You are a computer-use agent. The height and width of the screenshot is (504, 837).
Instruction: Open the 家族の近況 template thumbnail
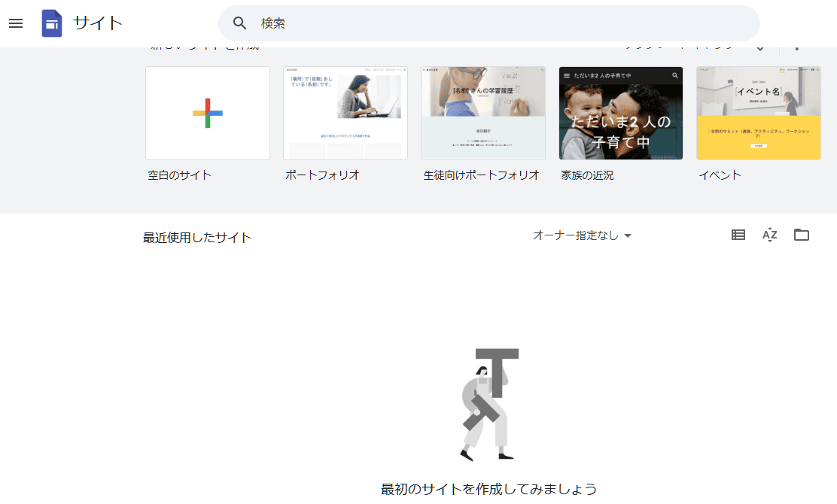tap(621, 113)
